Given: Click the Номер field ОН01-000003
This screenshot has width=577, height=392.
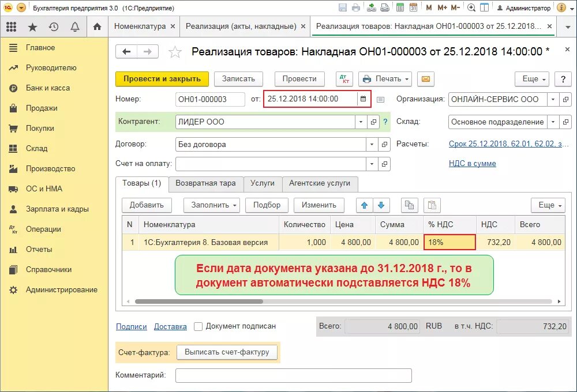Looking at the screenshot, I should pos(210,99).
